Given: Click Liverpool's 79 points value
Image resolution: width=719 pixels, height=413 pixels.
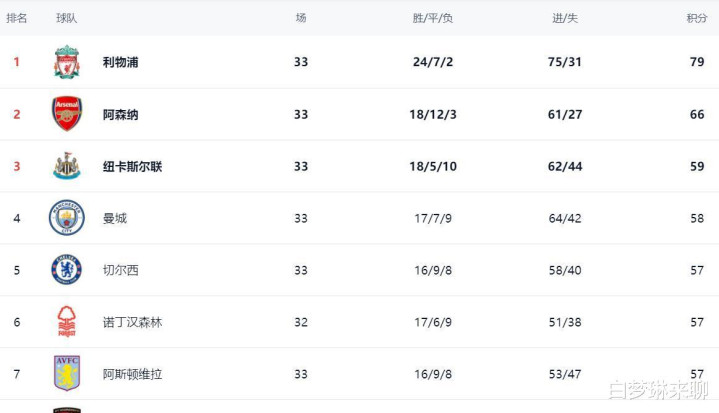Looking at the screenshot, I should click(697, 62).
